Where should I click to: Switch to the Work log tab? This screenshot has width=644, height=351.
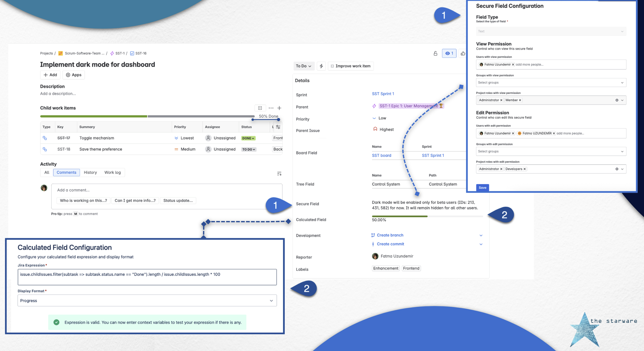click(112, 172)
